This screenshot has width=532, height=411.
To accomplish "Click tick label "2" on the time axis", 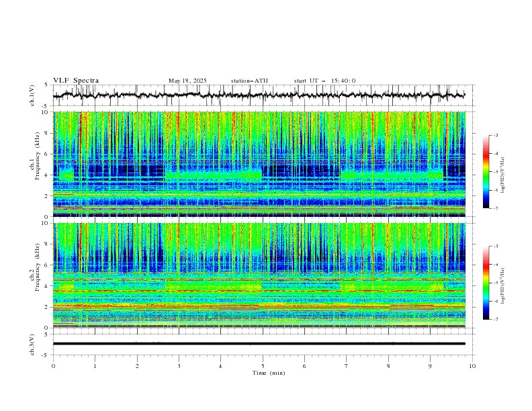I will (137, 366).
